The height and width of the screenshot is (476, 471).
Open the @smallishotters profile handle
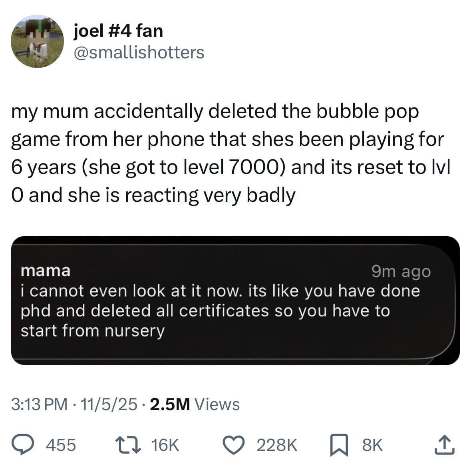point(139,52)
